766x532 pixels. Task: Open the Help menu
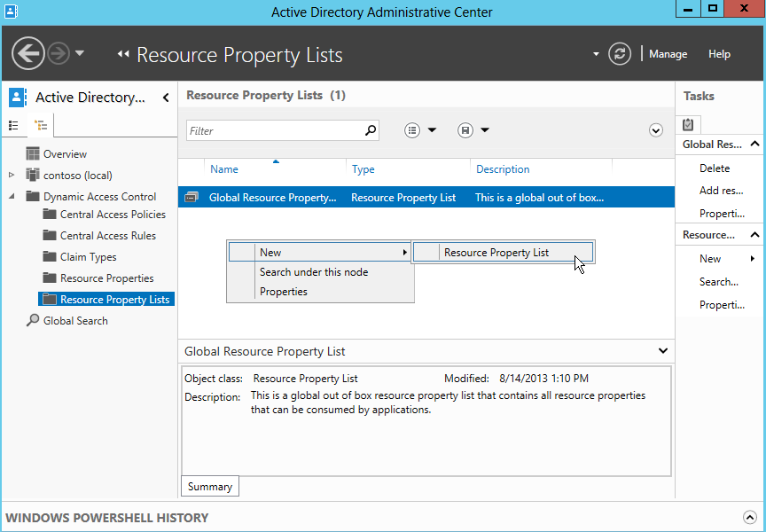[719, 54]
